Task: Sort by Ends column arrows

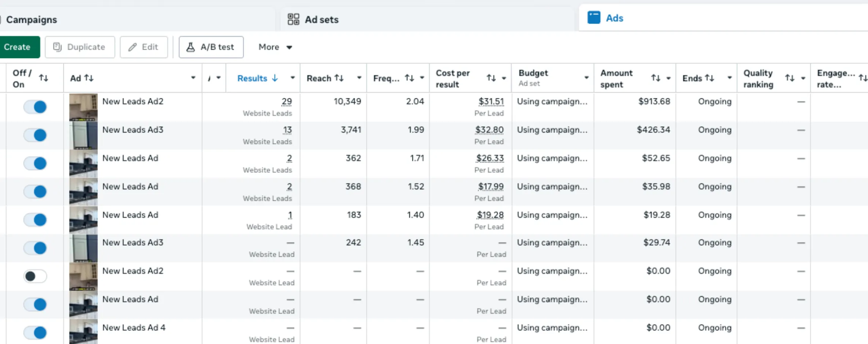Action: pos(710,78)
